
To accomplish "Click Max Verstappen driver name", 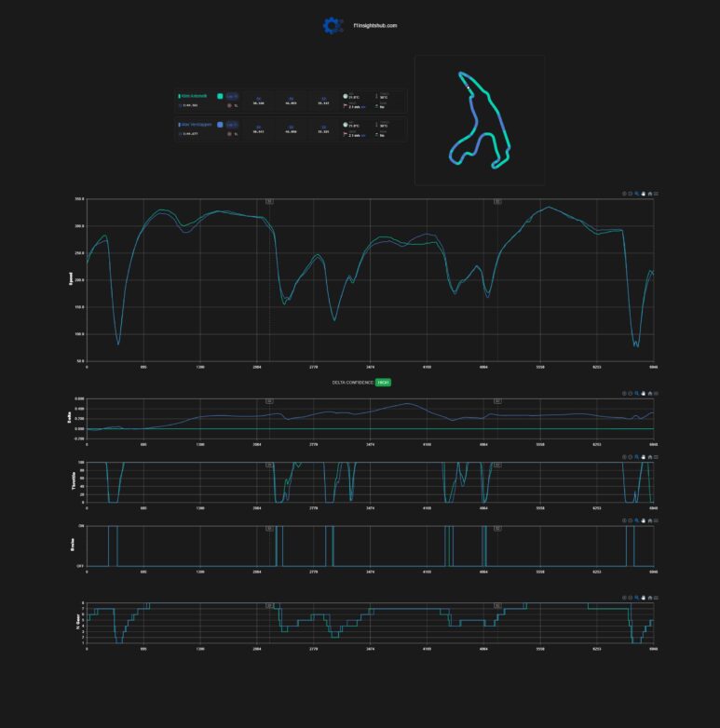I will click(x=196, y=125).
